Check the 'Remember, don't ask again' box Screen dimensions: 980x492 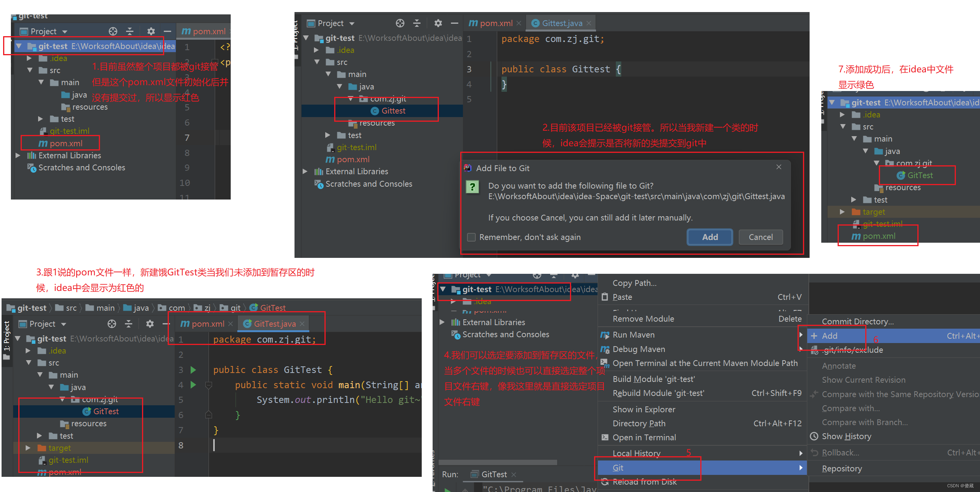(x=471, y=237)
